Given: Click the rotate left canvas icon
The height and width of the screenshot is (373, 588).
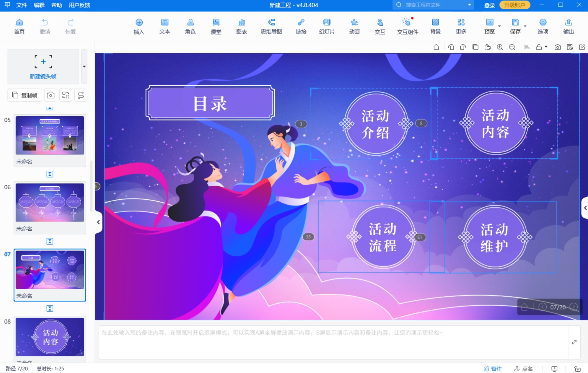Looking at the screenshot, I should (x=451, y=47).
